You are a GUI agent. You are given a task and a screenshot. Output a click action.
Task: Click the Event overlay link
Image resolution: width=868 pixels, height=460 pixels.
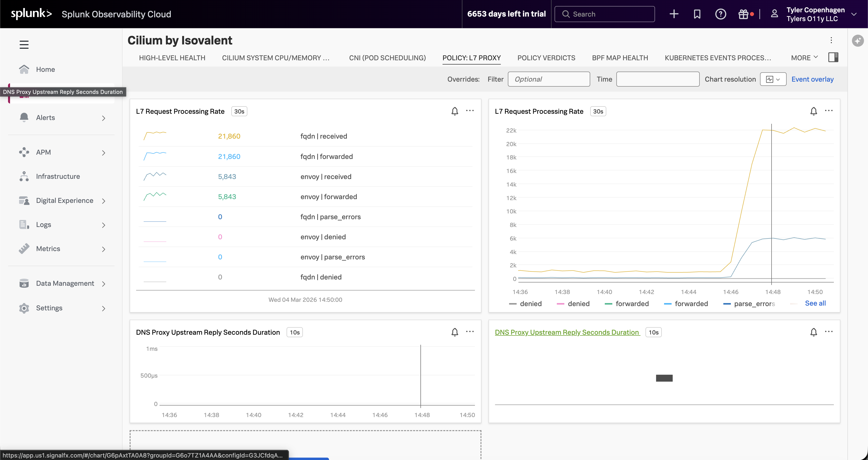click(x=812, y=79)
